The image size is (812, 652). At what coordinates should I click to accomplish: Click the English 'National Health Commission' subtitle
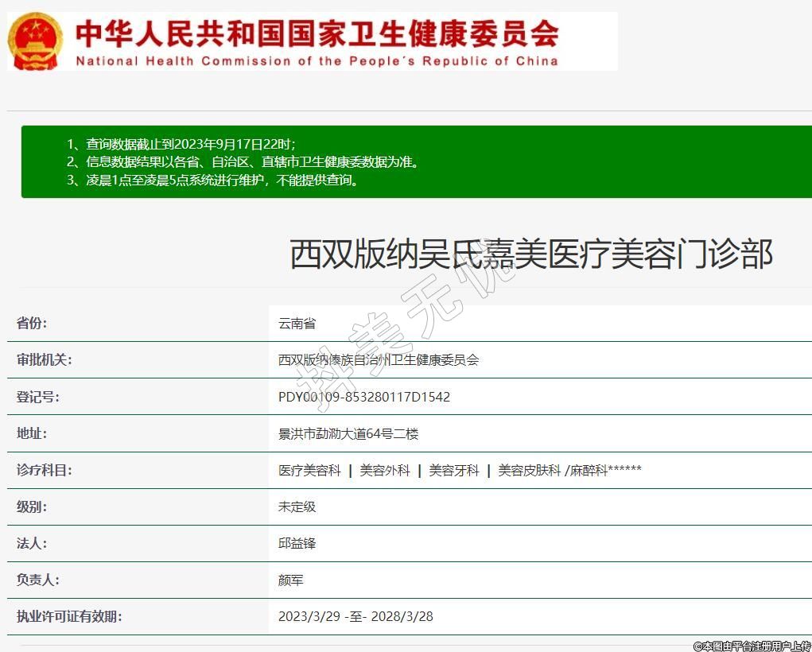317,61
